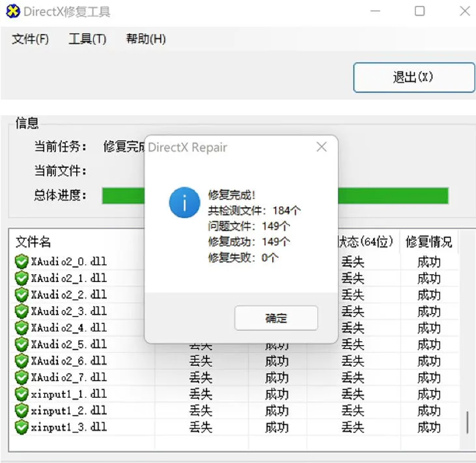Select the XAudio2_7.dll file name
Screen dimensions: 476x463
(x=68, y=378)
